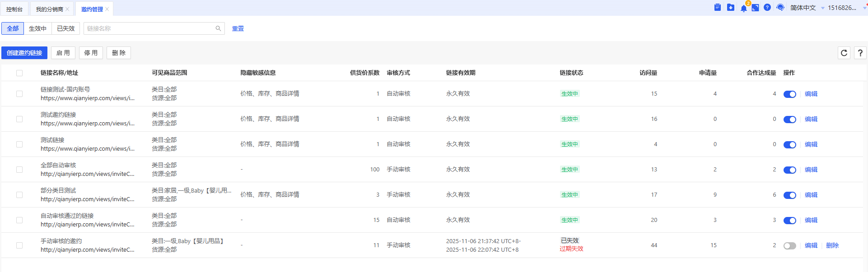The image size is (868, 272).
Task: Open customer service headset icon
Action: (x=780, y=7)
